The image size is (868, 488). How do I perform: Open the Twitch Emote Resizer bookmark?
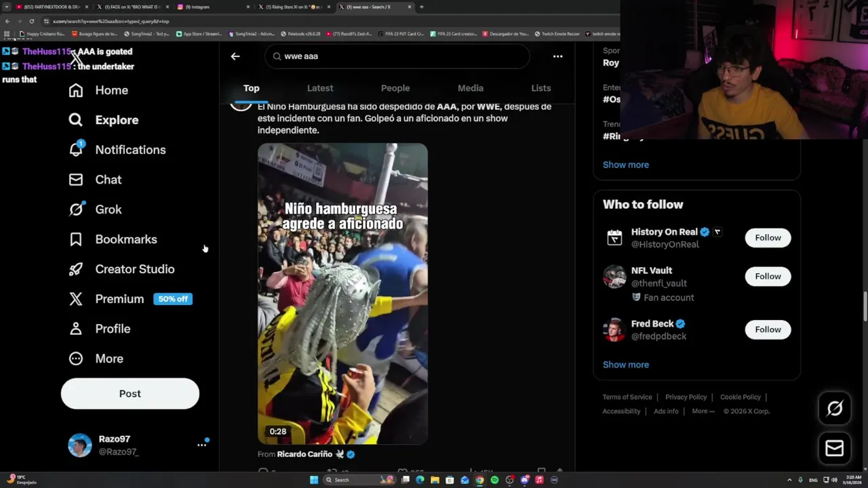[556, 34]
